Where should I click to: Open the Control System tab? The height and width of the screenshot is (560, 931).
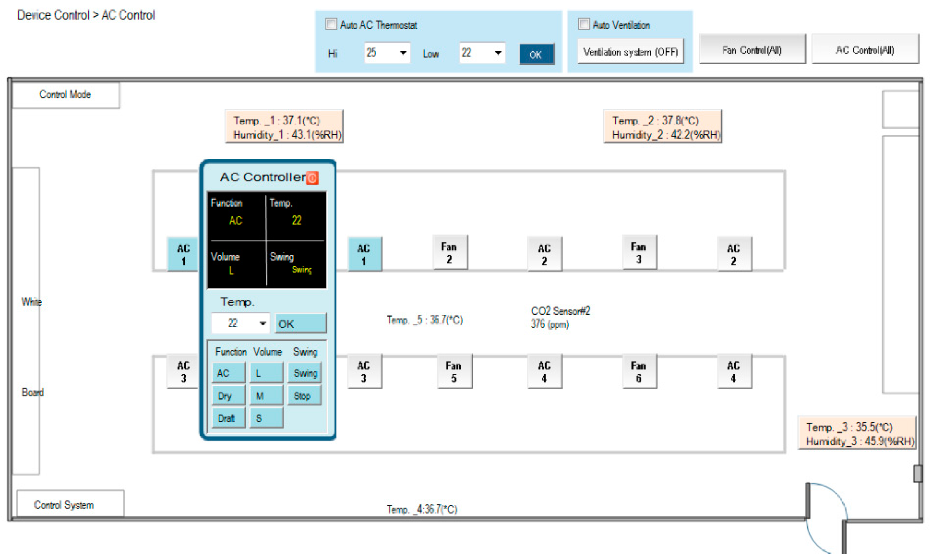64,504
